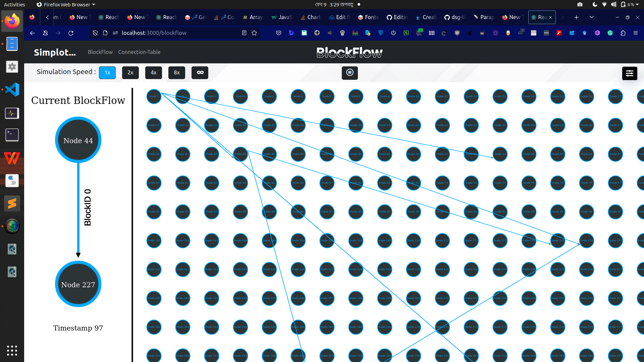644x362 pixels.
Task: Pause the simulation with the pause button
Action: click(x=350, y=72)
